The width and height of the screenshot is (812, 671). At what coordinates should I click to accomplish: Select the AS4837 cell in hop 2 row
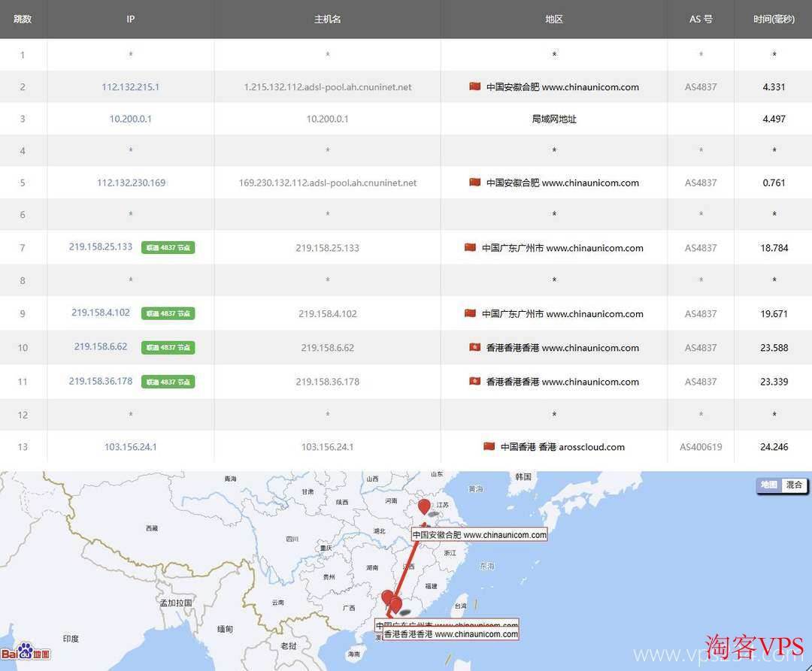click(x=701, y=87)
